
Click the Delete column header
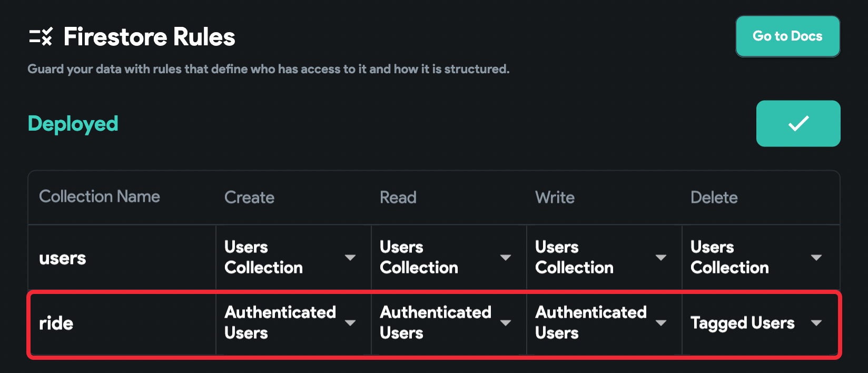coord(714,198)
